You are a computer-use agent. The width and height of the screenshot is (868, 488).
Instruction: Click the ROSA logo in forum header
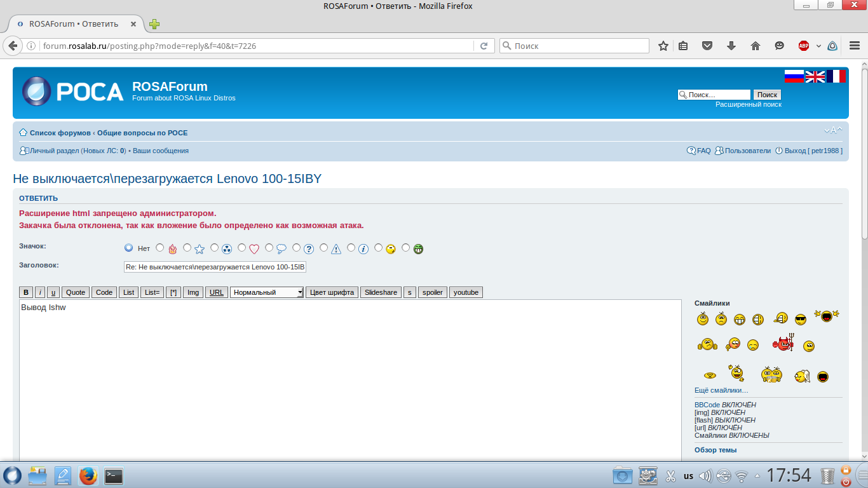[72, 91]
